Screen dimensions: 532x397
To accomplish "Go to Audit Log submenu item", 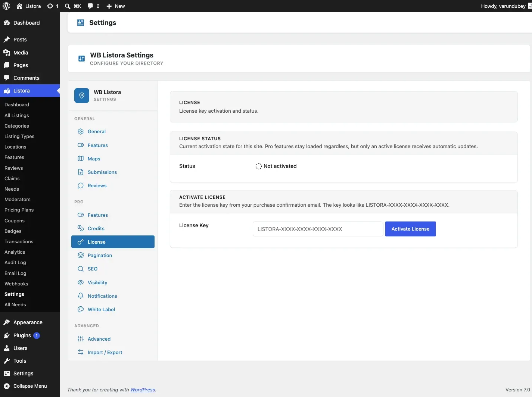I will 15,262.
